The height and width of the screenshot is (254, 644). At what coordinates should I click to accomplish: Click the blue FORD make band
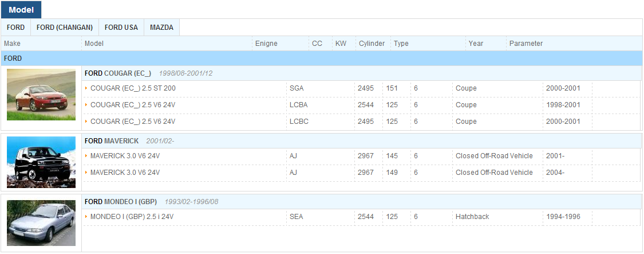322,58
